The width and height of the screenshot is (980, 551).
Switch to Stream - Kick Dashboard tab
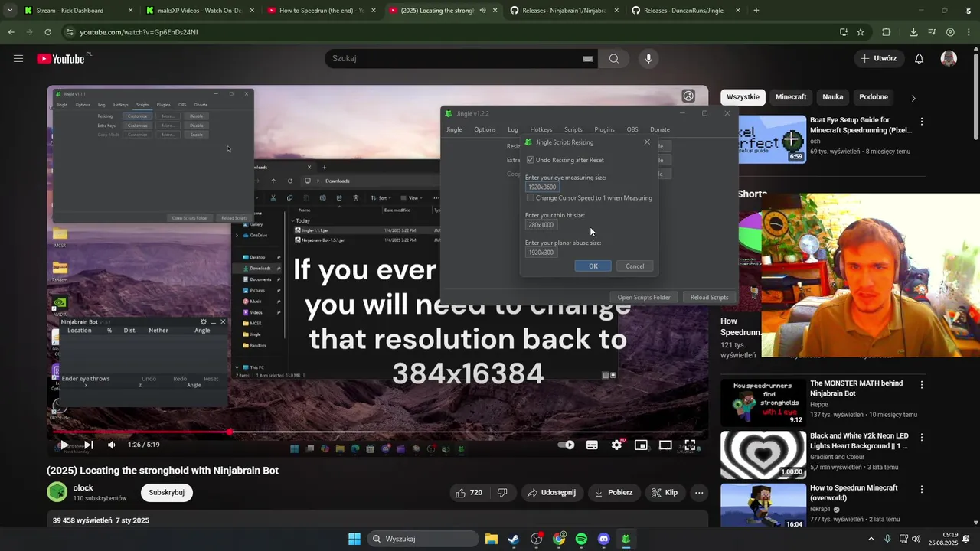click(78, 11)
